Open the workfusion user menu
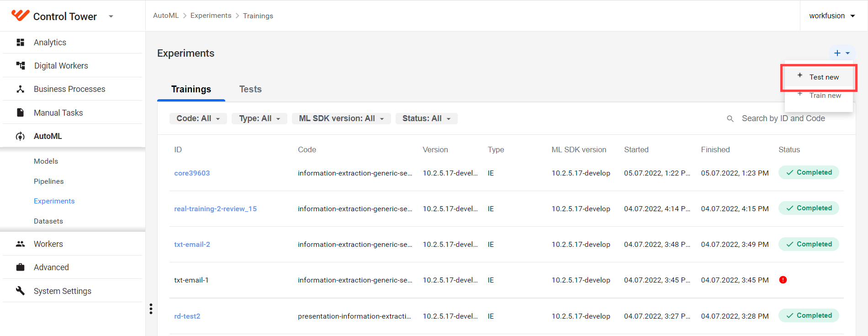 pyautogui.click(x=832, y=16)
